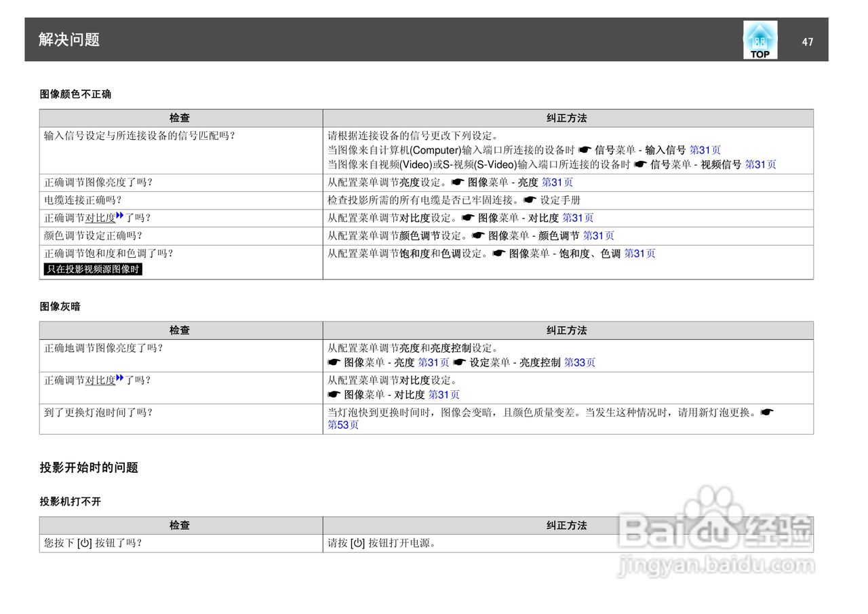
Task: Click 正确调节图像亮度了吗 cell in first table
Action: click(181, 183)
